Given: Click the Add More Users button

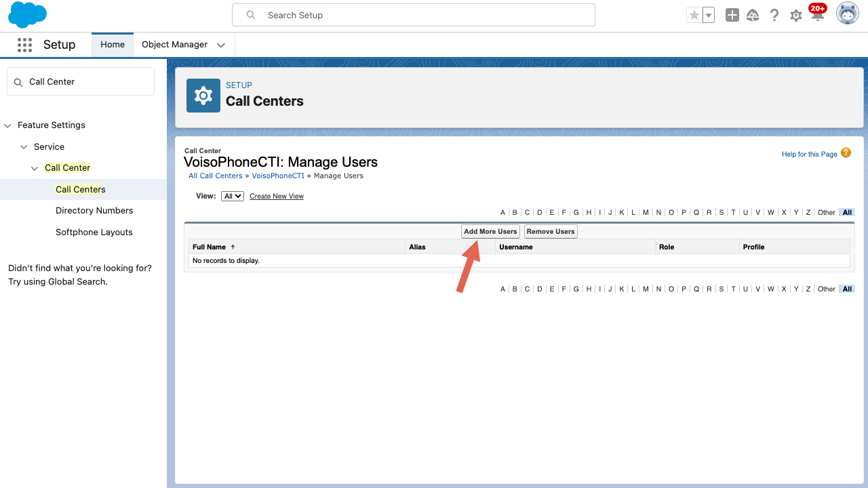Looking at the screenshot, I should (x=490, y=232).
